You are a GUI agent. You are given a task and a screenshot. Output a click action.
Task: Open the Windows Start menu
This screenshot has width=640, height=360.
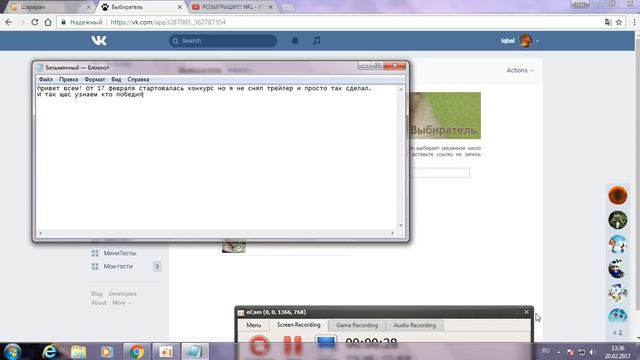[x=13, y=351]
